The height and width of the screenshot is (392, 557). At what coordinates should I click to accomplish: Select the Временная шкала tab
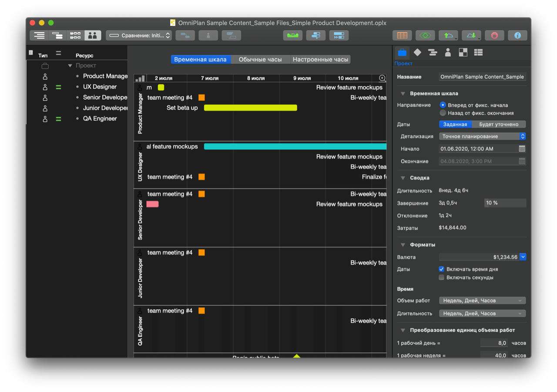[x=200, y=60]
